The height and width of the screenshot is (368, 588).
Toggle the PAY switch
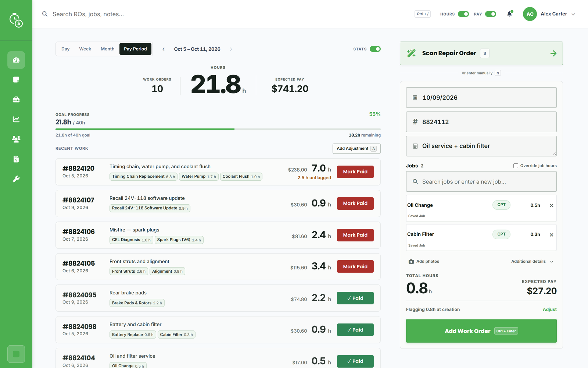coord(491,14)
